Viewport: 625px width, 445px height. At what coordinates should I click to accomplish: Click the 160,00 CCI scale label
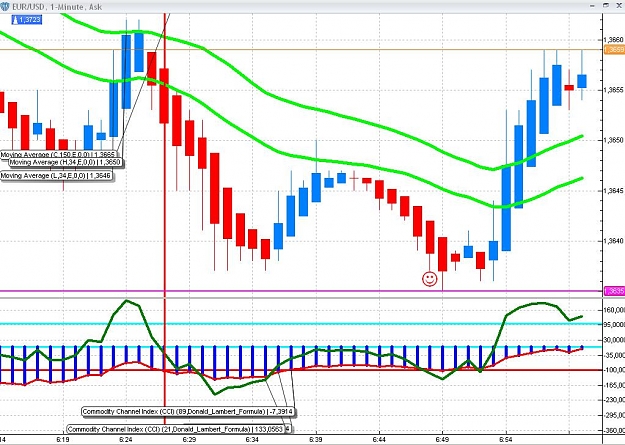point(614,310)
